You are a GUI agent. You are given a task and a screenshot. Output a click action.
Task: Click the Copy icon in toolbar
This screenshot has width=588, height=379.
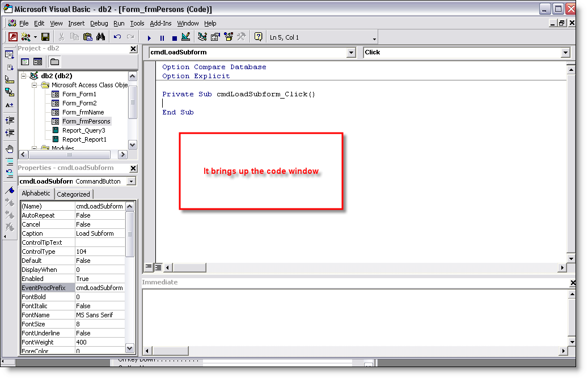click(x=75, y=37)
